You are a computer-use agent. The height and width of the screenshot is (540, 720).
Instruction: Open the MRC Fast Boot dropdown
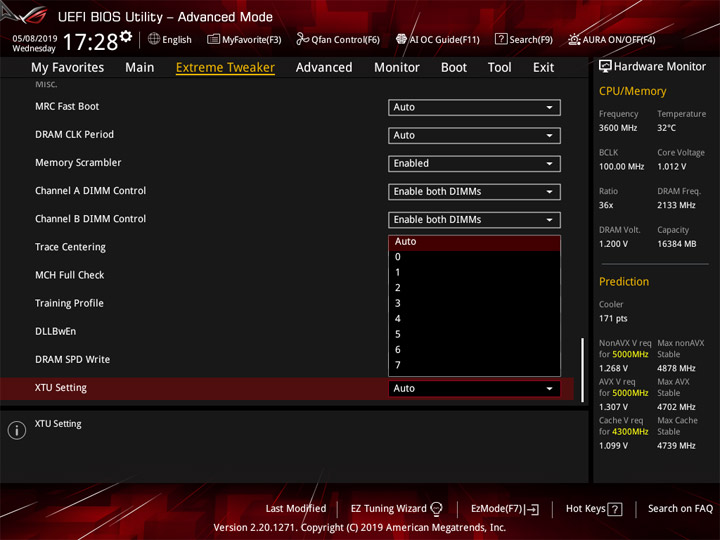474,107
